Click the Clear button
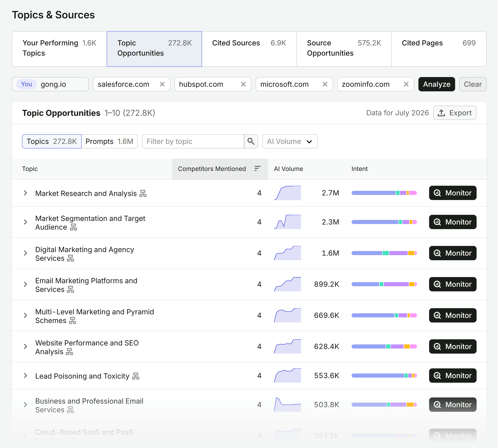 (x=473, y=84)
